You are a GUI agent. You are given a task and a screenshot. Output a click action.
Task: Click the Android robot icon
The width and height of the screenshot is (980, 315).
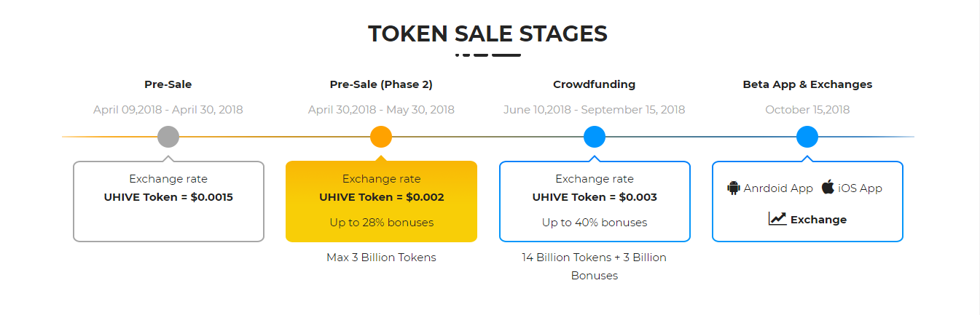point(734,188)
